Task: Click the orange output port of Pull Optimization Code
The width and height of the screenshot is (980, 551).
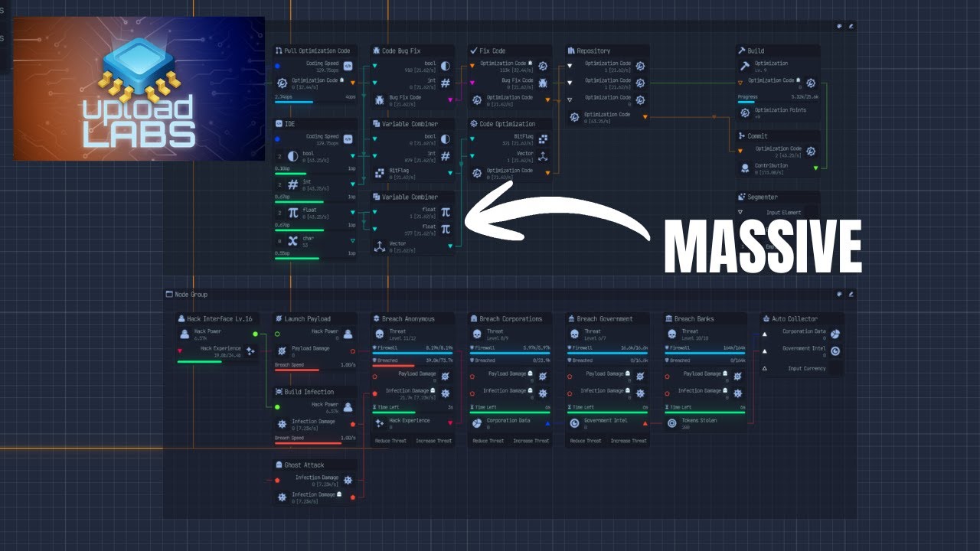Action: 352,82
